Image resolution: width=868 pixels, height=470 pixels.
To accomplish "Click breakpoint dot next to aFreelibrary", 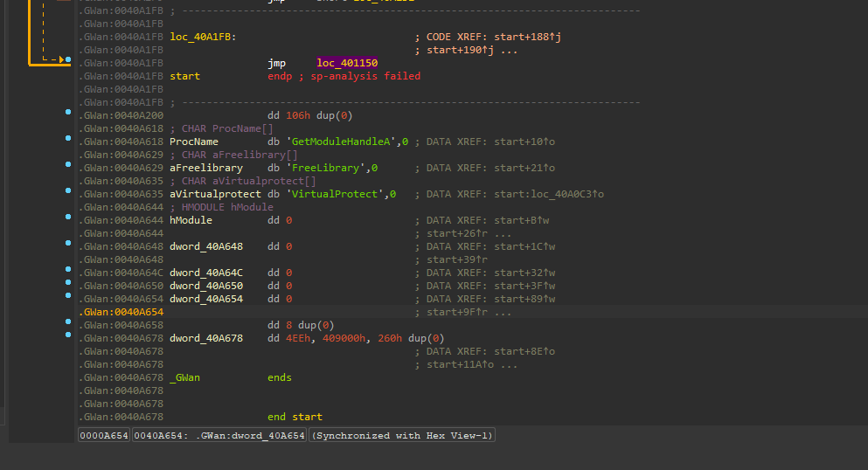I will [x=68, y=164].
